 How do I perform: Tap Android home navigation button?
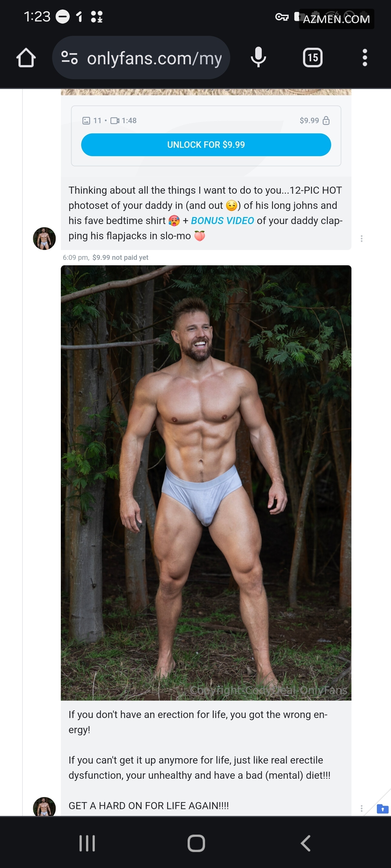pyautogui.click(x=196, y=843)
